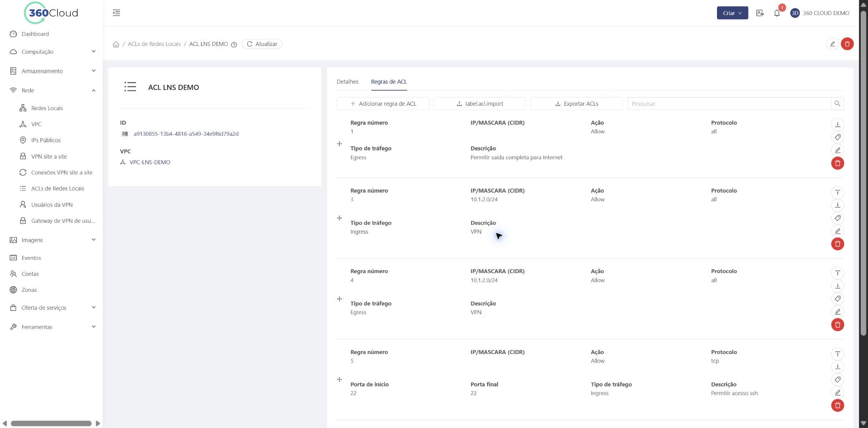Click ACLs de Redes Locais breadcrumb link
Viewport: 868px width, 428px height.
[x=154, y=44]
